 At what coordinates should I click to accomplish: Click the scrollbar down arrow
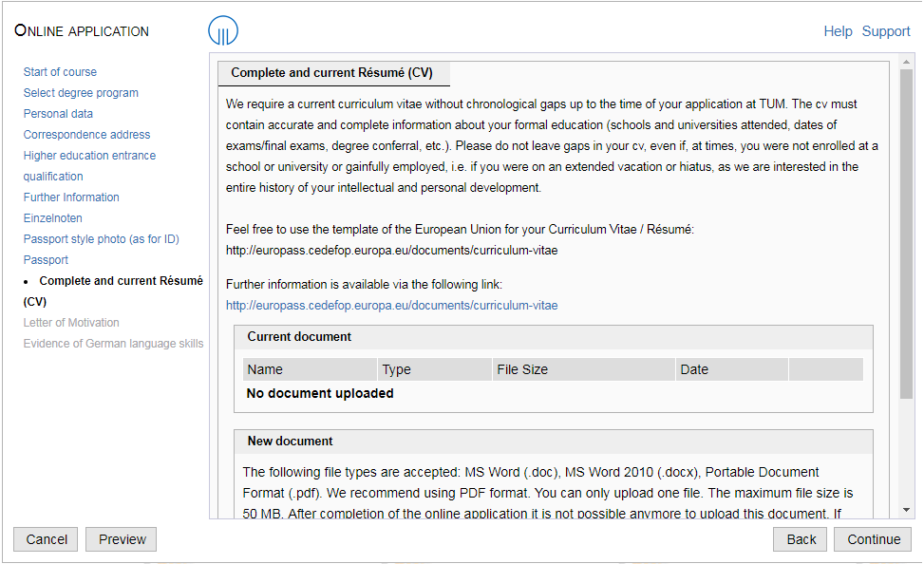pyautogui.click(x=906, y=511)
